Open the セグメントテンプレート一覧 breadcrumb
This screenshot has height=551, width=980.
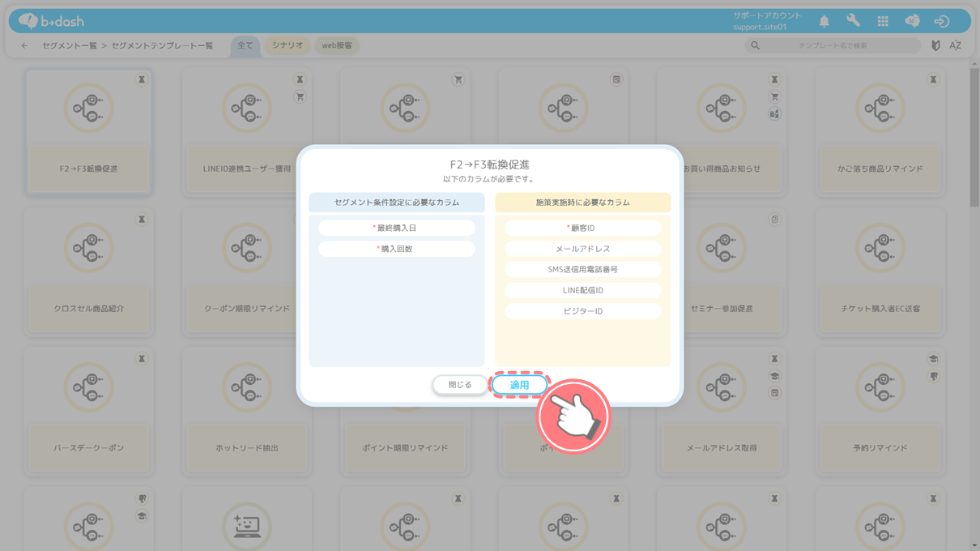(x=162, y=46)
